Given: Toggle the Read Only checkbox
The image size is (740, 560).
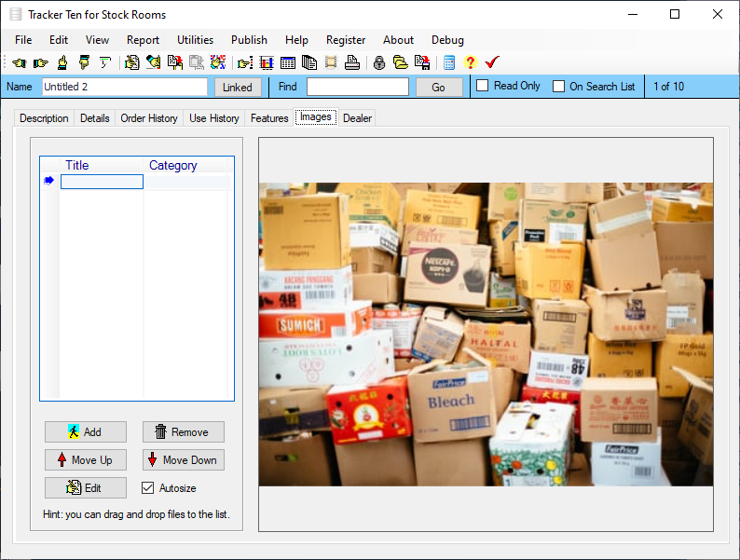Looking at the screenshot, I should [x=482, y=86].
